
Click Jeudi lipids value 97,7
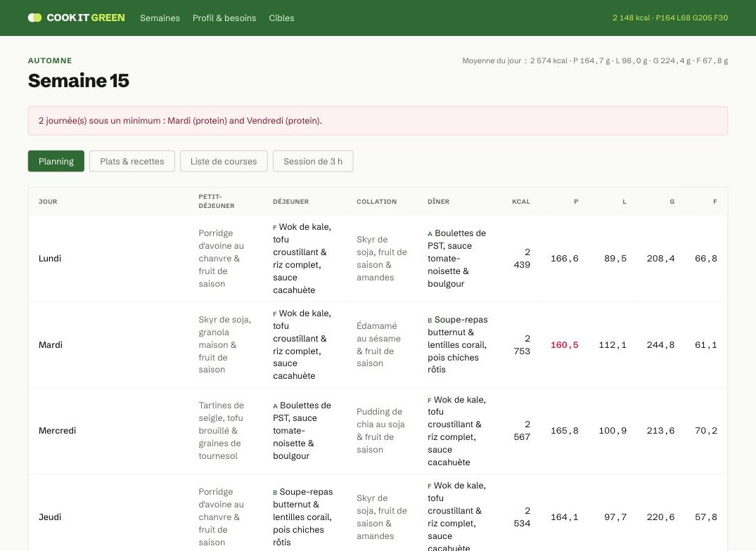615,517
